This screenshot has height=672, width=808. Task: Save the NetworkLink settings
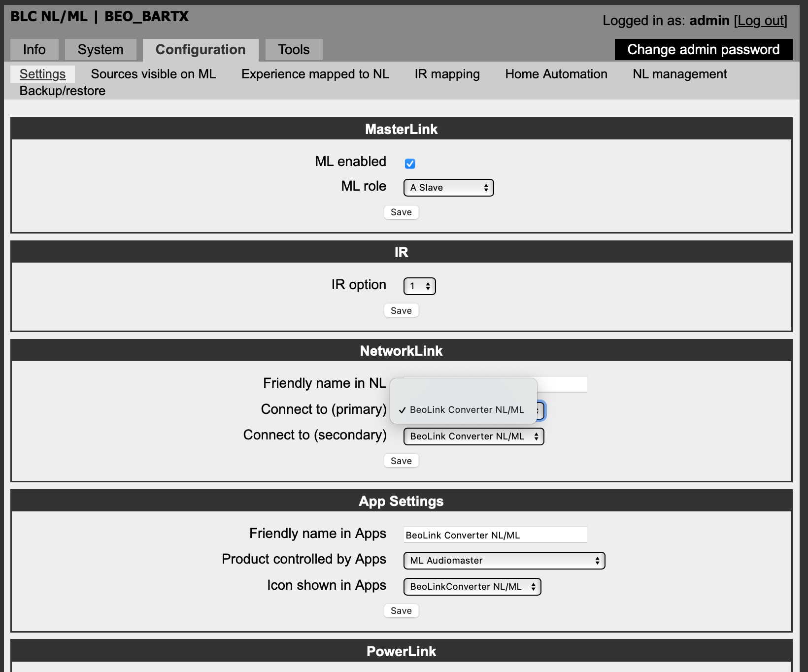pos(401,461)
